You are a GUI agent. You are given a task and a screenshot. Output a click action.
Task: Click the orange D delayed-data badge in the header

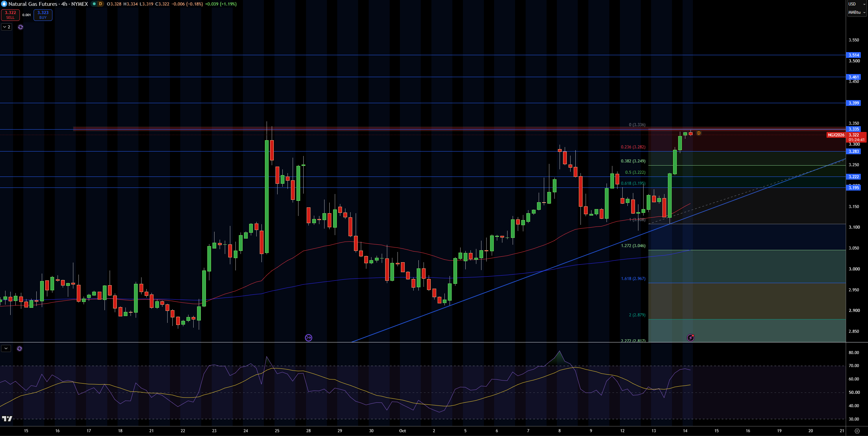click(100, 4)
